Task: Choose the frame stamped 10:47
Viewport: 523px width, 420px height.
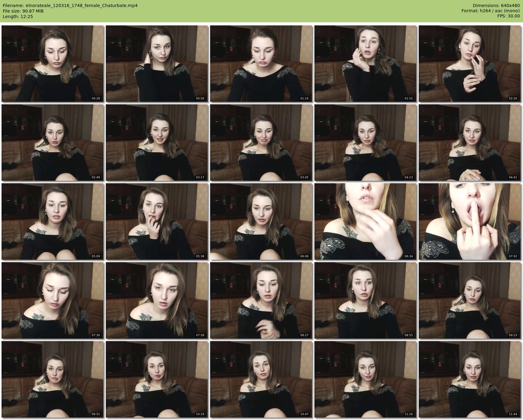Action: click(261, 379)
